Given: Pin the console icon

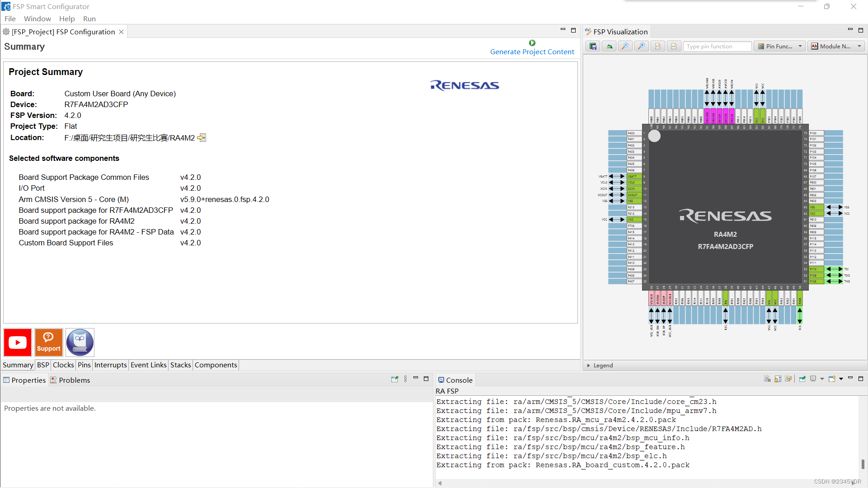Looking at the screenshot, I should click(802, 379).
